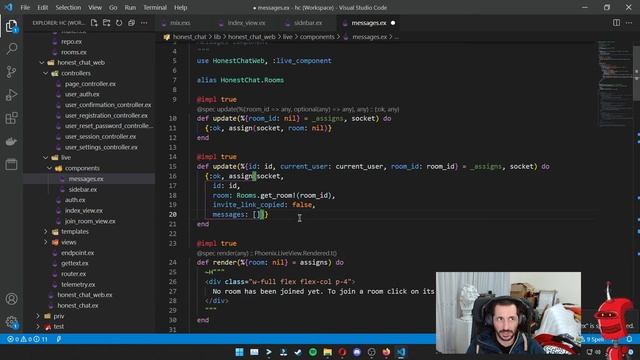The image size is (640, 360).
Task: Open honest_chat.ex in the file tree
Action: pos(78,305)
